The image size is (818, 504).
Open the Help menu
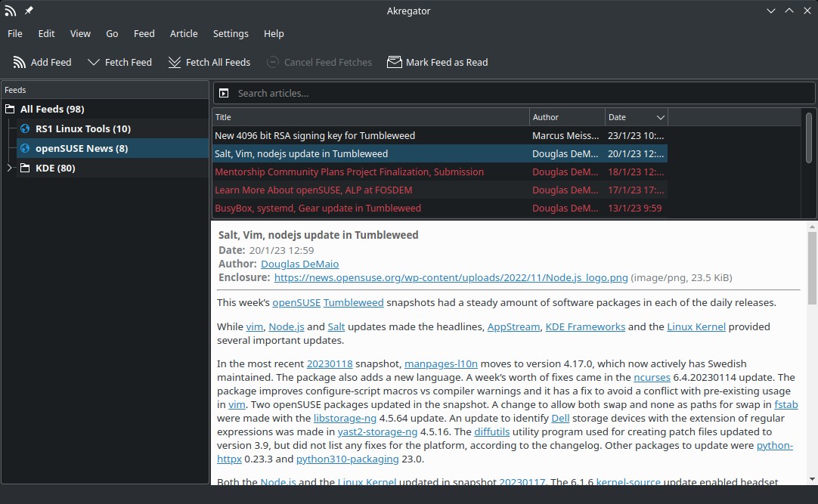point(274,34)
